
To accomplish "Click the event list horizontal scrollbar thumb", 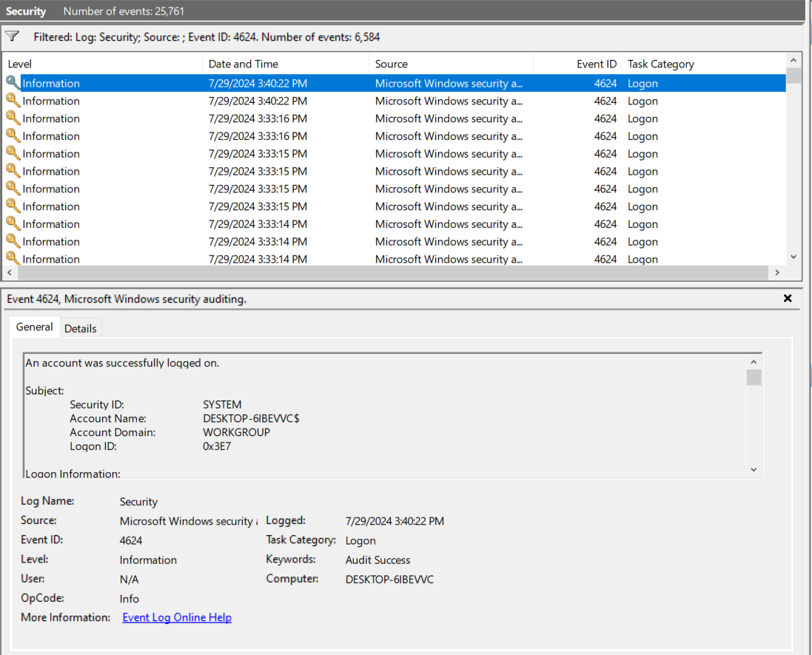I will point(392,272).
